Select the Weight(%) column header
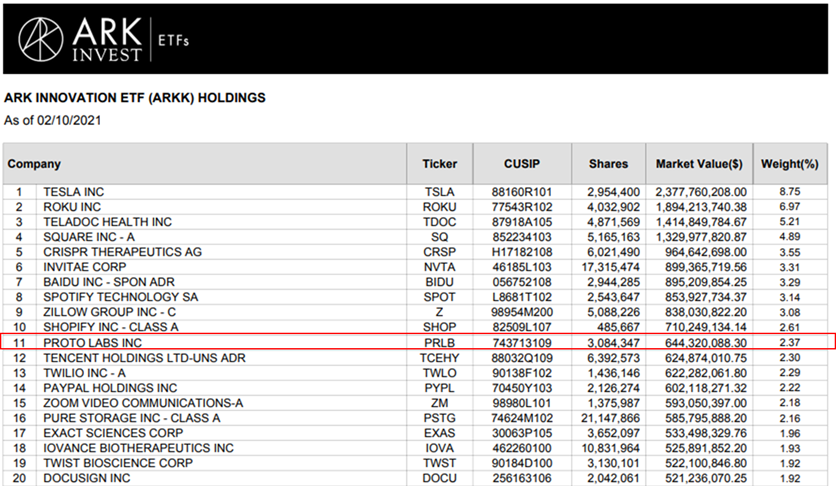 [790, 164]
